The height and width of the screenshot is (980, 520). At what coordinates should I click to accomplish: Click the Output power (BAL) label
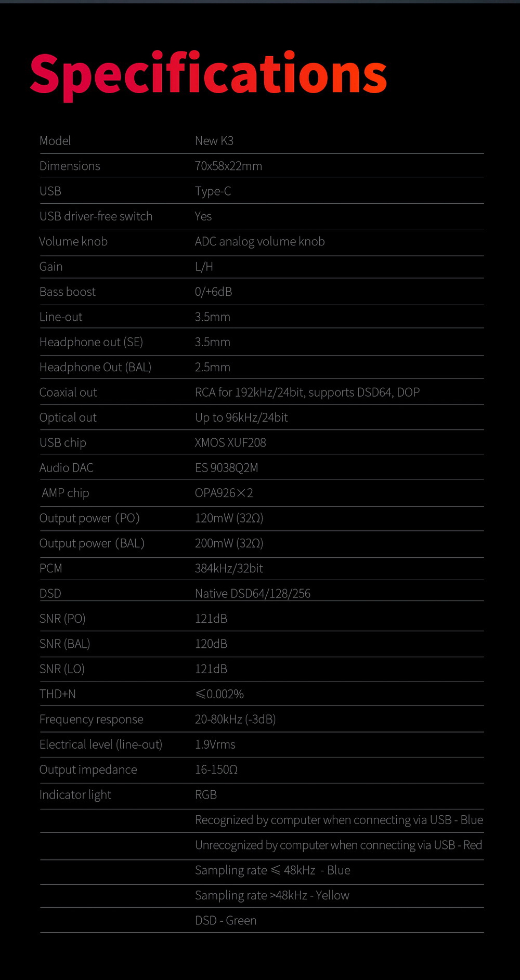pyautogui.click(x=92, y=543)
